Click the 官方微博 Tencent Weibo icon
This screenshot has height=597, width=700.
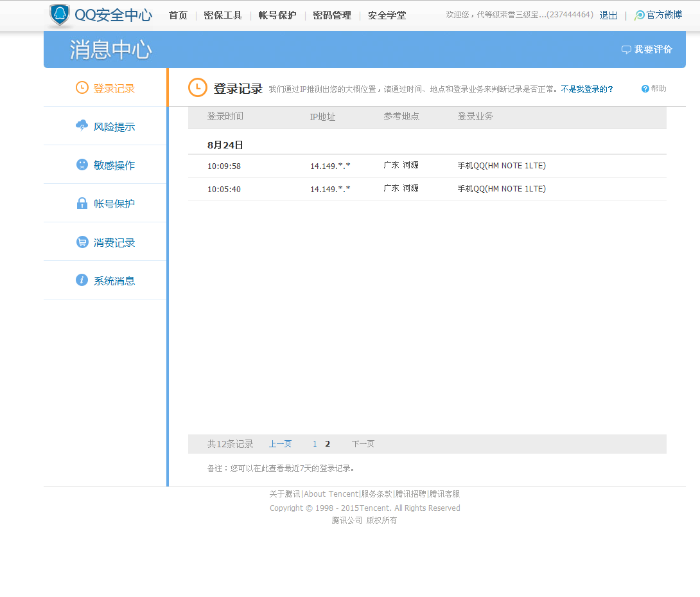click(x=639, y=15)
